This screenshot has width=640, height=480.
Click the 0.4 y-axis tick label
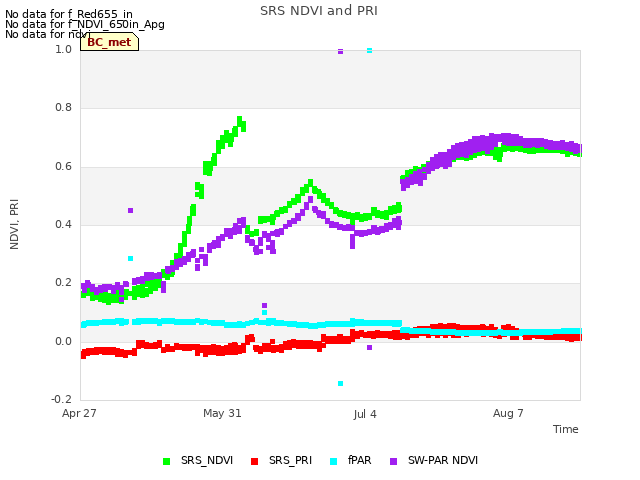64,224
